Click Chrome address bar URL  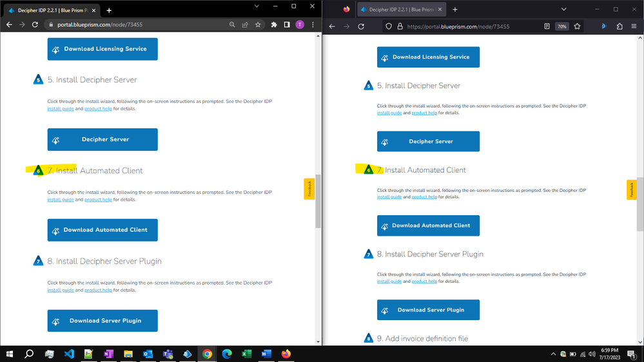coord(100,24)
